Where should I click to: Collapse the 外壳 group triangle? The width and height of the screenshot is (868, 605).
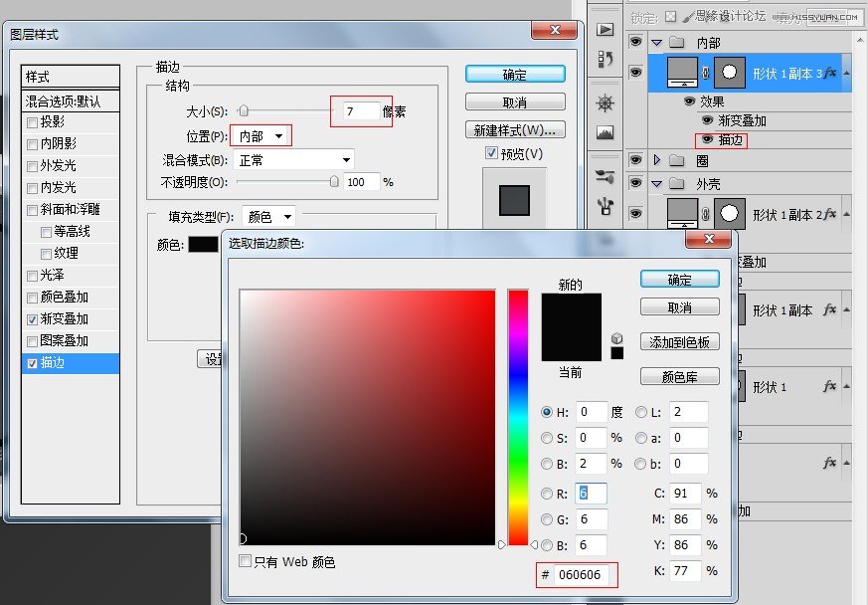click(656, 183)
